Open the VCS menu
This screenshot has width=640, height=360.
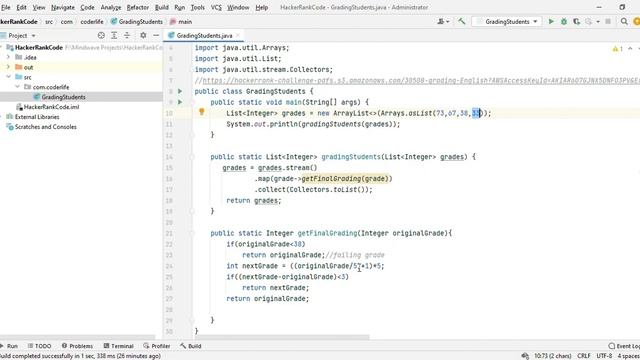(x=216, y=7)
